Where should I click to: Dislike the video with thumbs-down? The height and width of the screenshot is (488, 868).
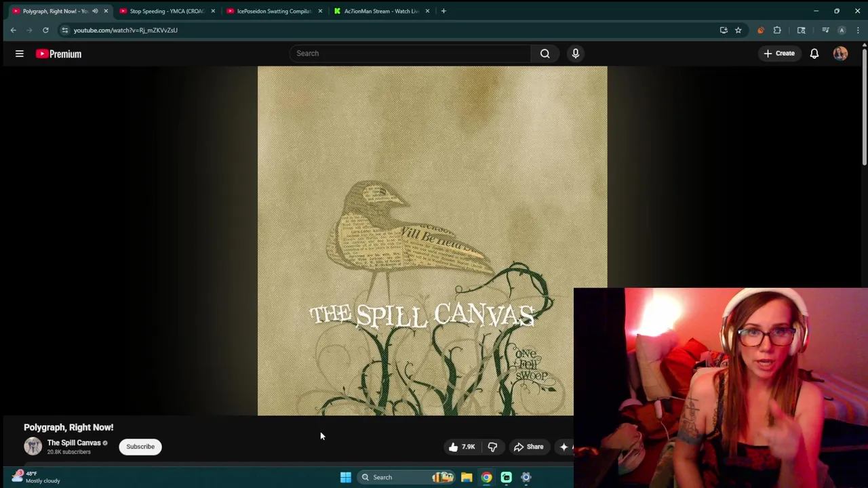click(492, 447)
